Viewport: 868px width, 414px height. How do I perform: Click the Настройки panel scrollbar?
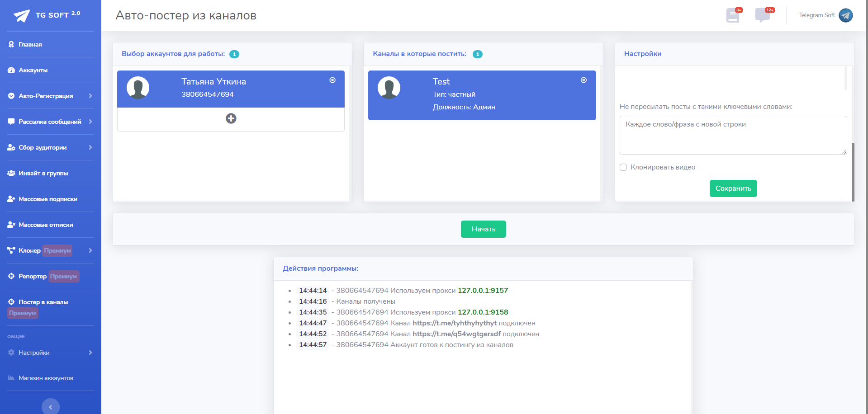pyautogui.click(x=853, y=172)
